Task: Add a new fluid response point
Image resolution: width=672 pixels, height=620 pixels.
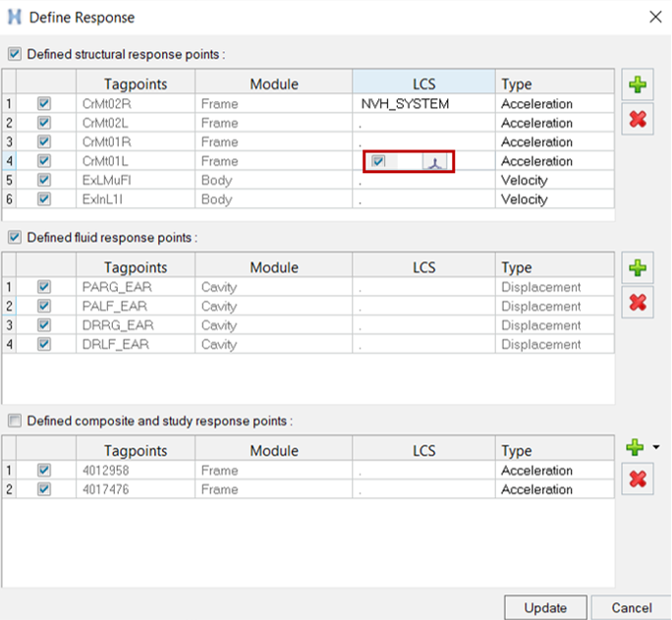Action: pyautogui.click(x=638, y=267)
